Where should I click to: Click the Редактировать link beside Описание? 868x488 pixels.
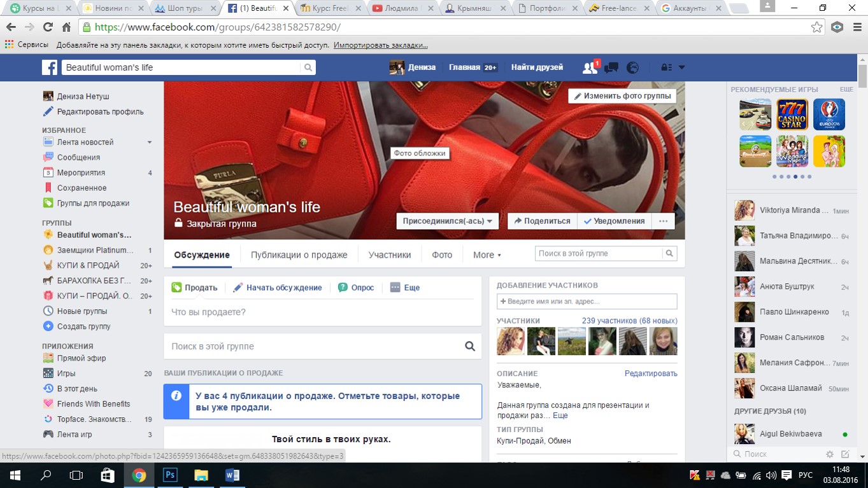[x=651, y=373]
